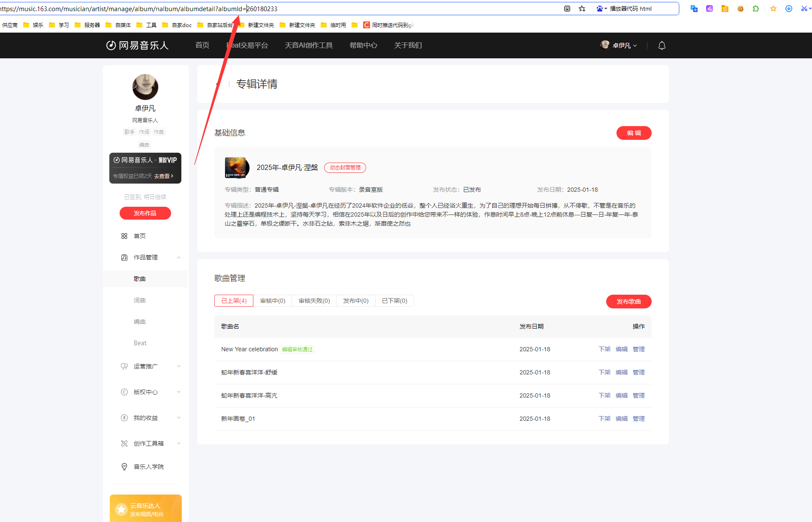This screenshot has height=522, width=812.
Task: Click the 首页 grid icon in sidebar
Action: pos(124,236)
